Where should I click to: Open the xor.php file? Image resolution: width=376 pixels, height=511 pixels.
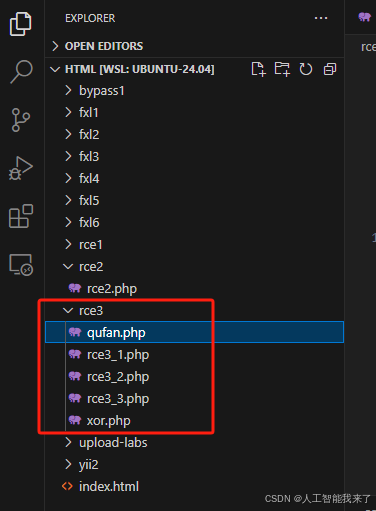pyautogui.click(x=195, y=420)
